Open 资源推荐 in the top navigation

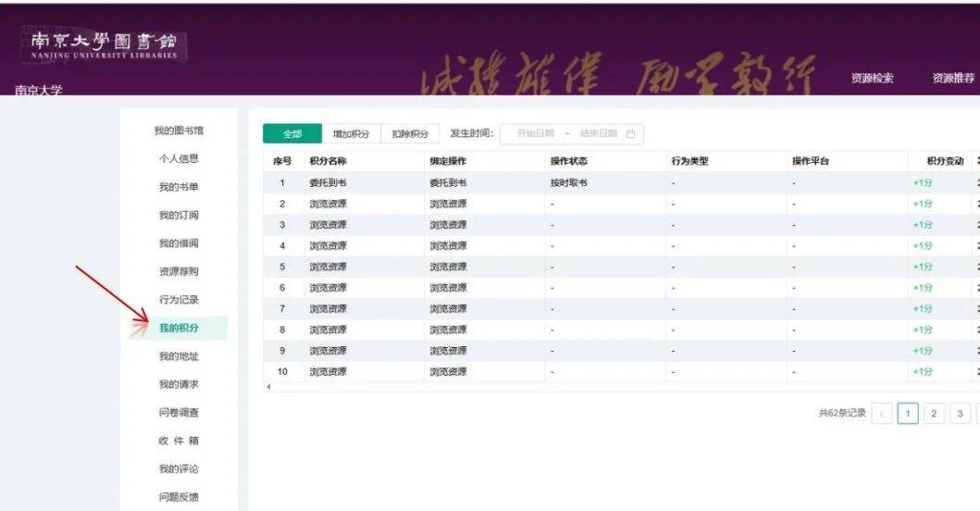click(x=953, y=79)
